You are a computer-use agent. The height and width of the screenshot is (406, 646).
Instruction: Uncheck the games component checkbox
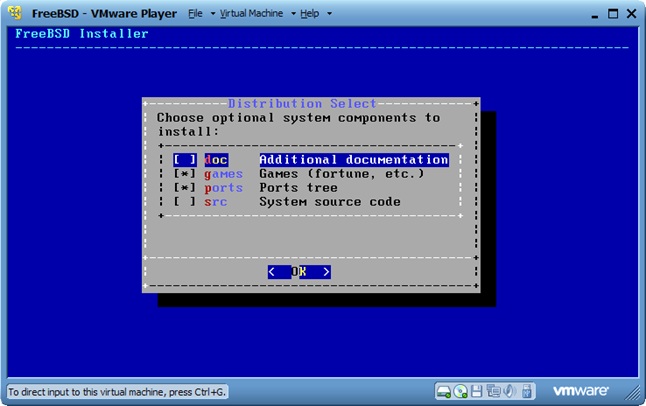tap(184, 174)
